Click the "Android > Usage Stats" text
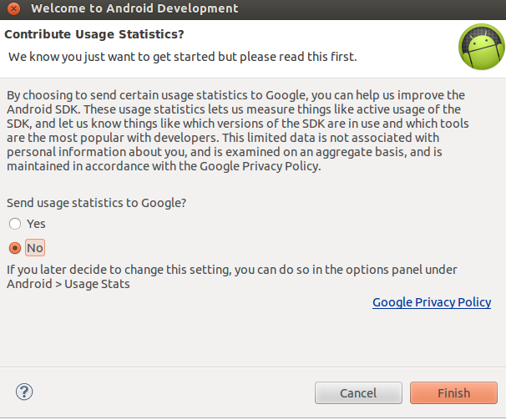This screenshot has width=506, height=420. click(x=68, y=284)
